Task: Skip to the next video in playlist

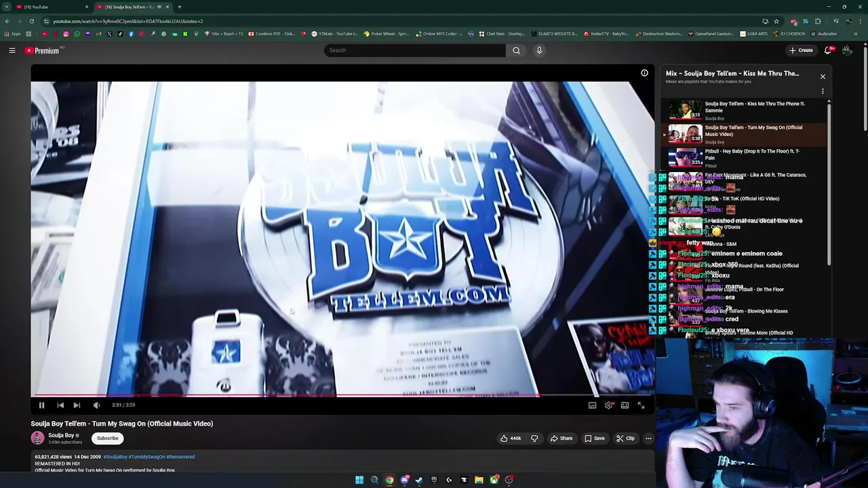Action: (77, 405)
